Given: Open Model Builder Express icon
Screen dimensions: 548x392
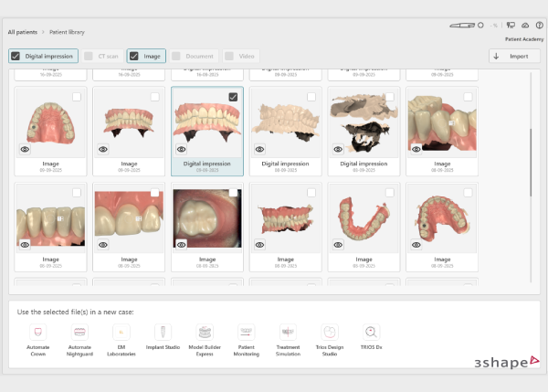Looking at the screenshot, I should coord(205,332).
